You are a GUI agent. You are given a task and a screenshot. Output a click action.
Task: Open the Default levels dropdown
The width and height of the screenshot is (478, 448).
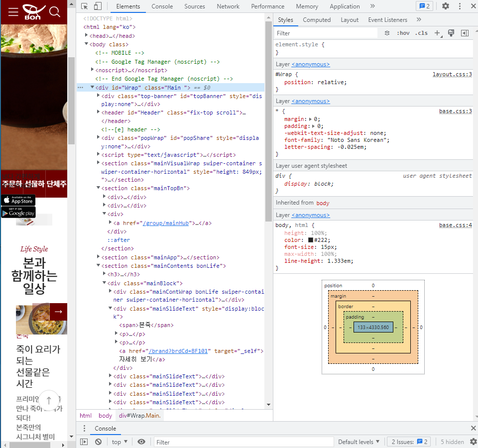pyautogui.click(x=359, y=442)
